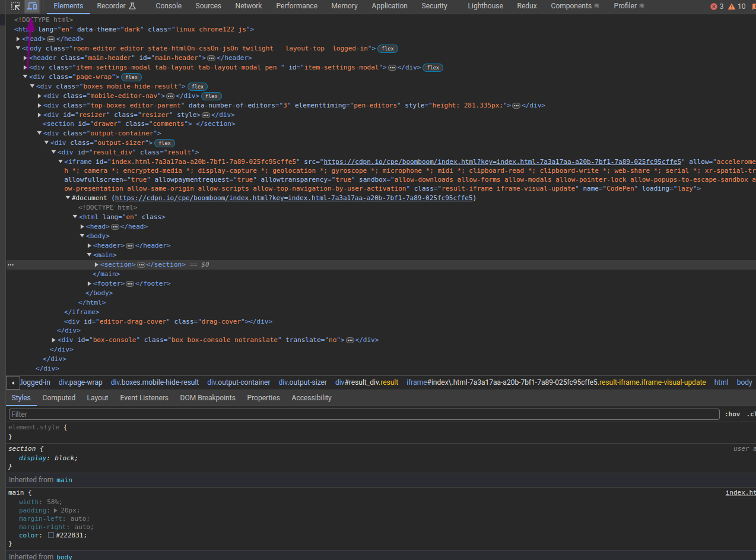This screenshot has width=756, height=560.
Task: Activate the inspect element picker icon
Action: tap(16, 6)
